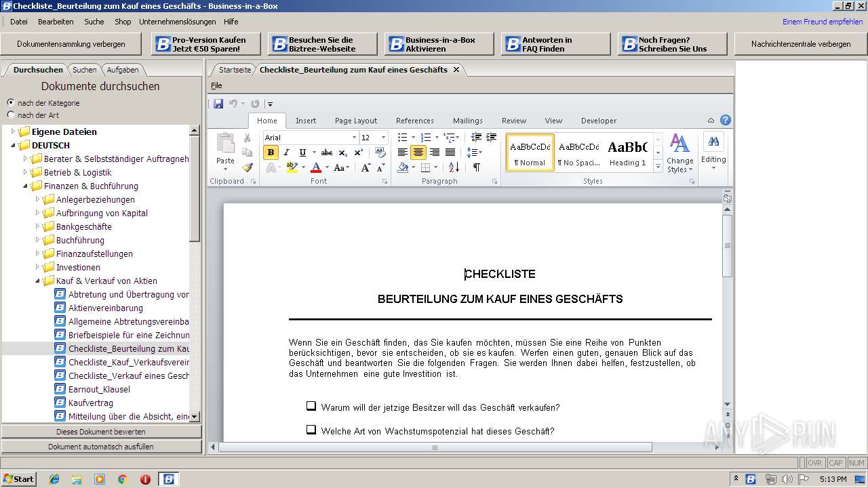The width and height of the screenshot is (868, 488).
Task: Save the document with the floppy icon
Action: [218, 104]
